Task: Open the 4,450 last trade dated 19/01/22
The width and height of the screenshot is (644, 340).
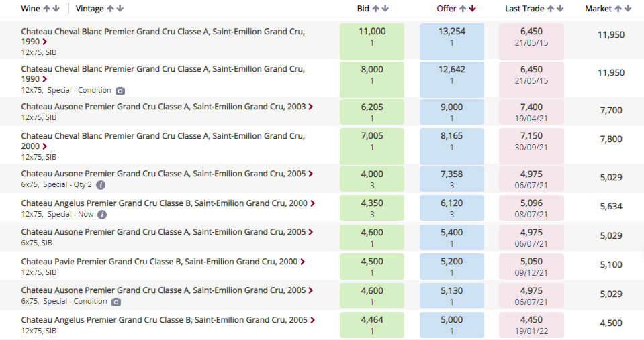Action: (531, 325)
